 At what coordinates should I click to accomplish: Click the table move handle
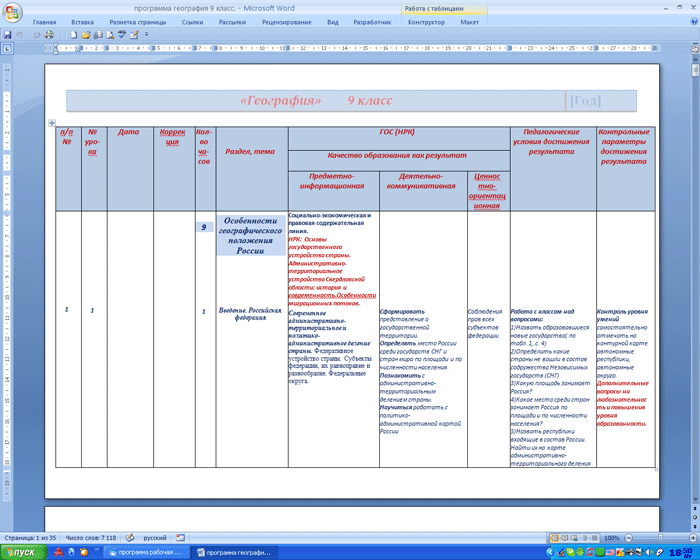click(52, 123)
